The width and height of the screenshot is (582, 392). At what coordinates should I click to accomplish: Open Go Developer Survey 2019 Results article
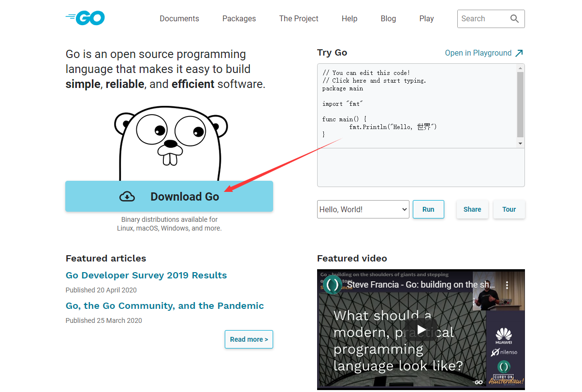coord(146,275)
